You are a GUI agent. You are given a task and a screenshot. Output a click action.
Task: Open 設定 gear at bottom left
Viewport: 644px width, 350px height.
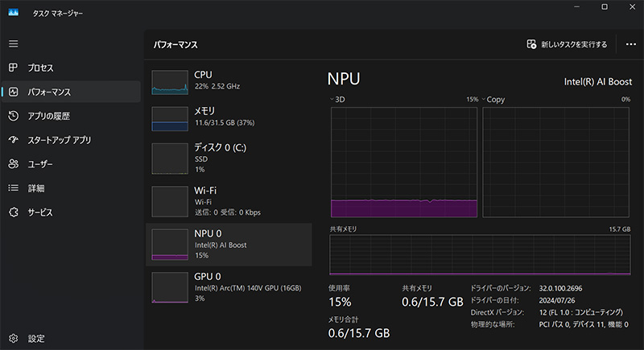[x=13, y=338]
